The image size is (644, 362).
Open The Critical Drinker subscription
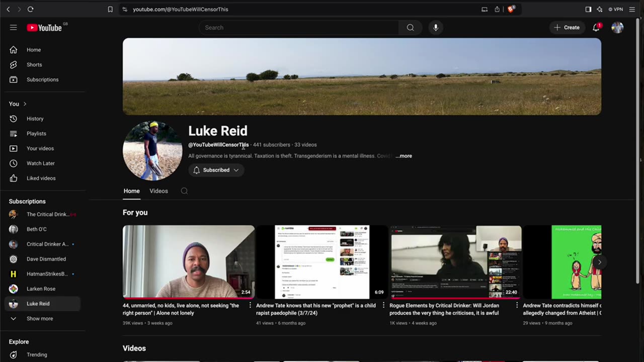pyautogui.click(x=42, y=214)
